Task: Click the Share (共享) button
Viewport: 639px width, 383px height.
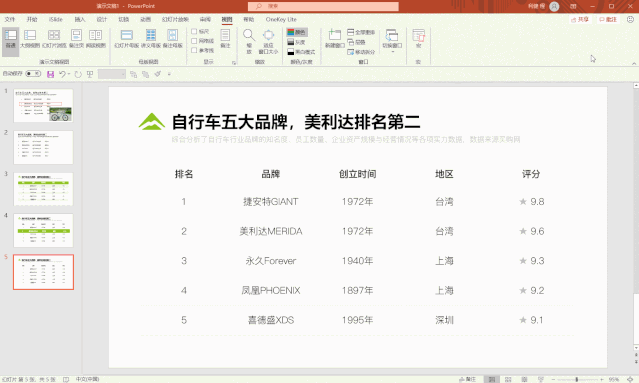Action: coord(580,19)
